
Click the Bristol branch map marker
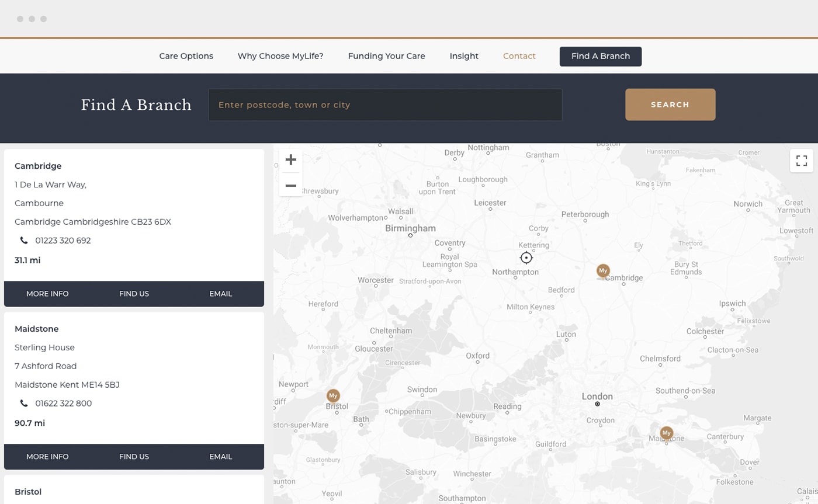pyautogui.click(x=333, y=396)
